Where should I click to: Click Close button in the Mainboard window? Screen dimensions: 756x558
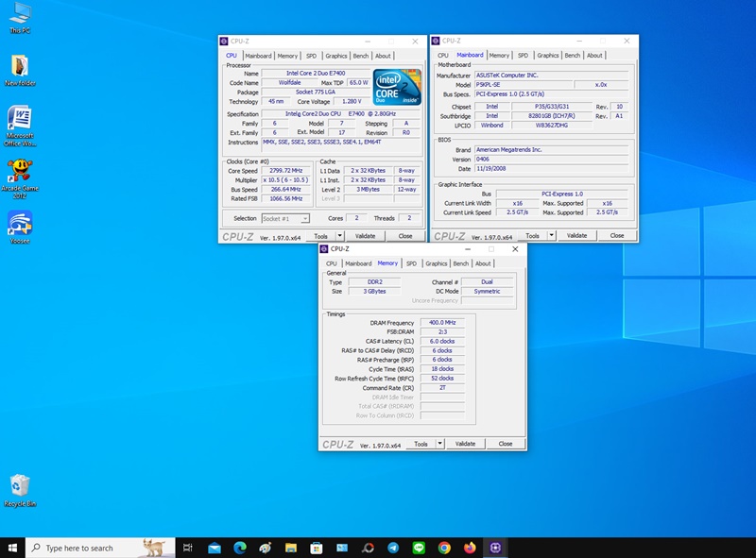pos(617,236)
